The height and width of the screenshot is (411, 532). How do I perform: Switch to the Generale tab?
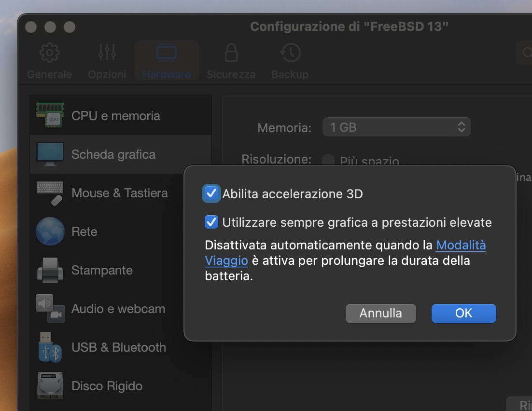click(49, 61)
